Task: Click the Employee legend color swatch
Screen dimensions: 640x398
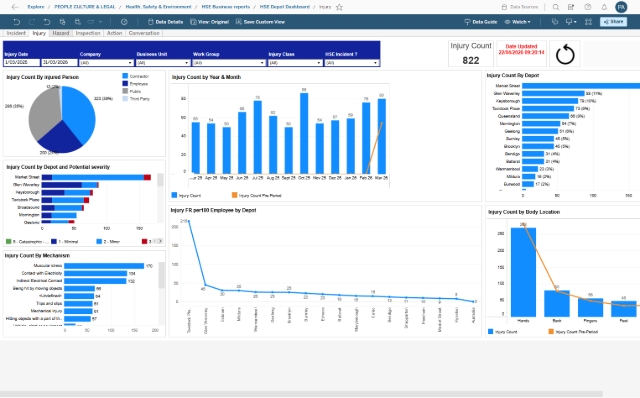Action: [x=125, y=83]
